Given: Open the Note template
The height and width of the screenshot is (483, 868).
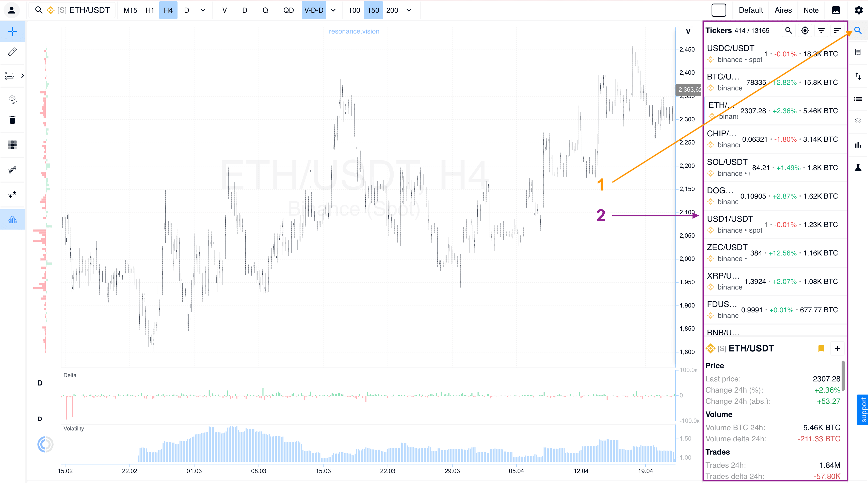Looking at the screenshot, I should point(811,10).
